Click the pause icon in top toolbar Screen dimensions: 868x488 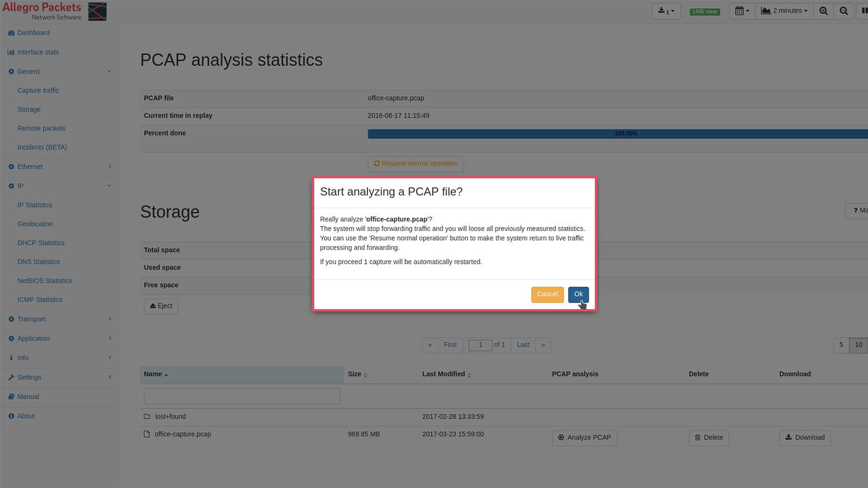(x=864, y=11)
